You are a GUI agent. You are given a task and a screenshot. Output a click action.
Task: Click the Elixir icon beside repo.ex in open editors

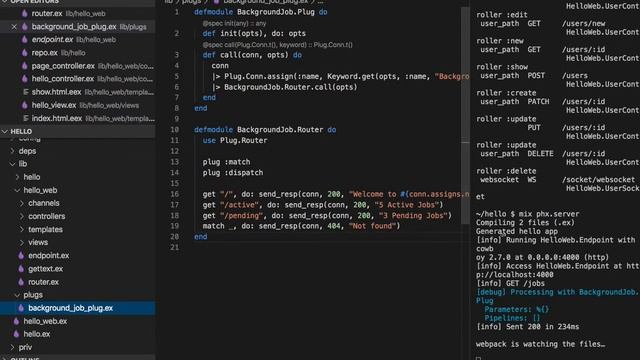click(24, 53)
